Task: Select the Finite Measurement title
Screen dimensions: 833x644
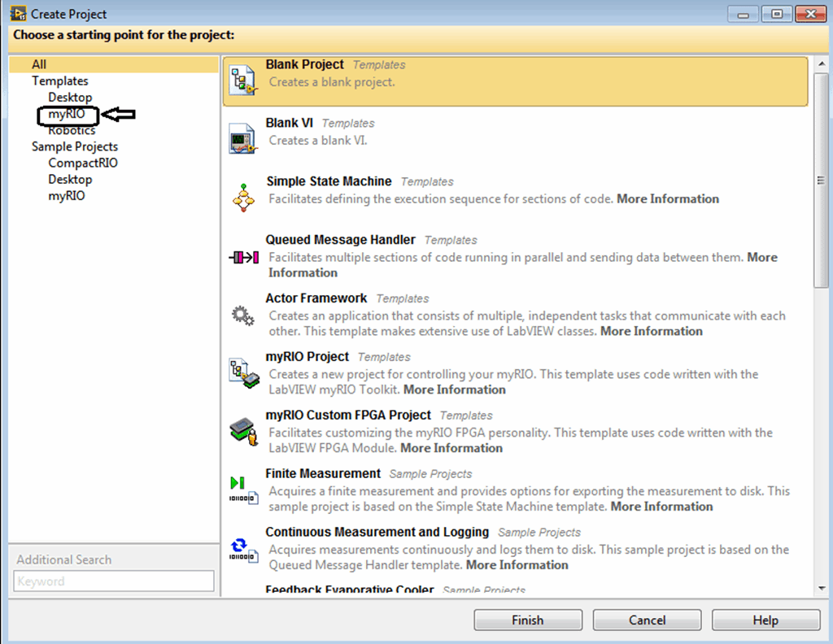Action: click(x=323, y=473)
